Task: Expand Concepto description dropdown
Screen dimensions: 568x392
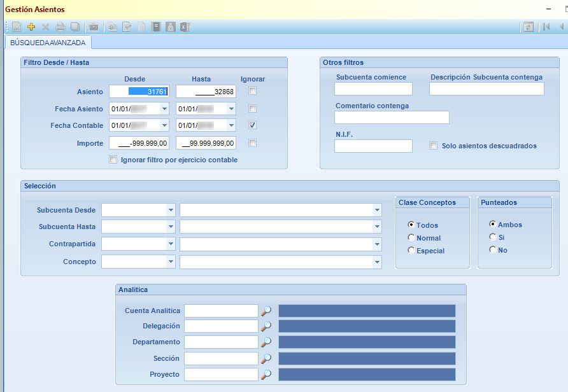Action: [x=377, y=262]
